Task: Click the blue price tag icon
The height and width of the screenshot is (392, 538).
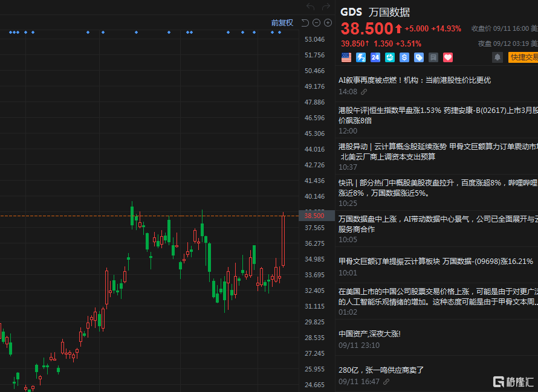Action: pyautogui.click(x=419, y=57)
